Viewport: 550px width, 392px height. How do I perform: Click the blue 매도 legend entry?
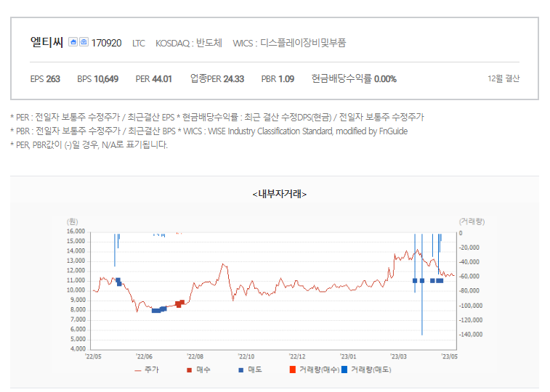[250, 369]
